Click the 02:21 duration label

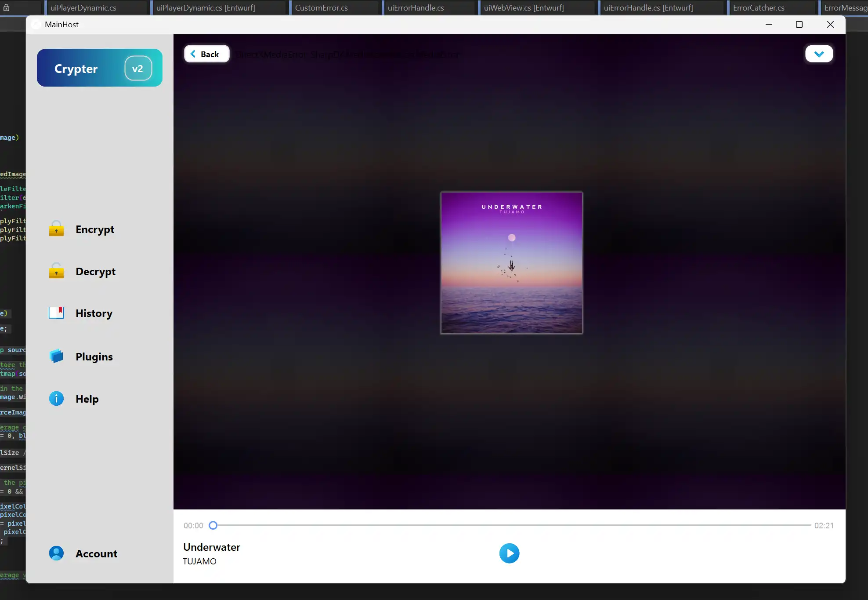824,525
